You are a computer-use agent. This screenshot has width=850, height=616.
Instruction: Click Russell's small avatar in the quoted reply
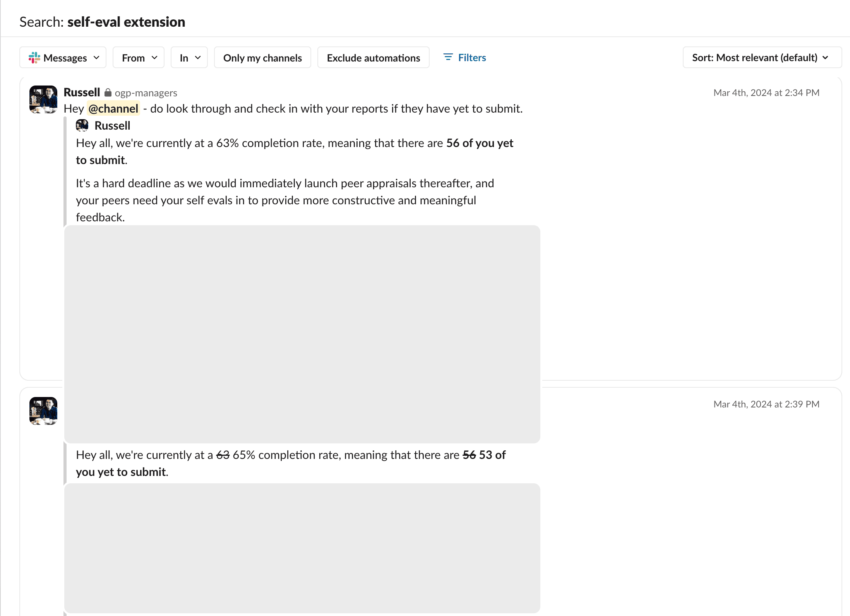click(x=82, y=125)
